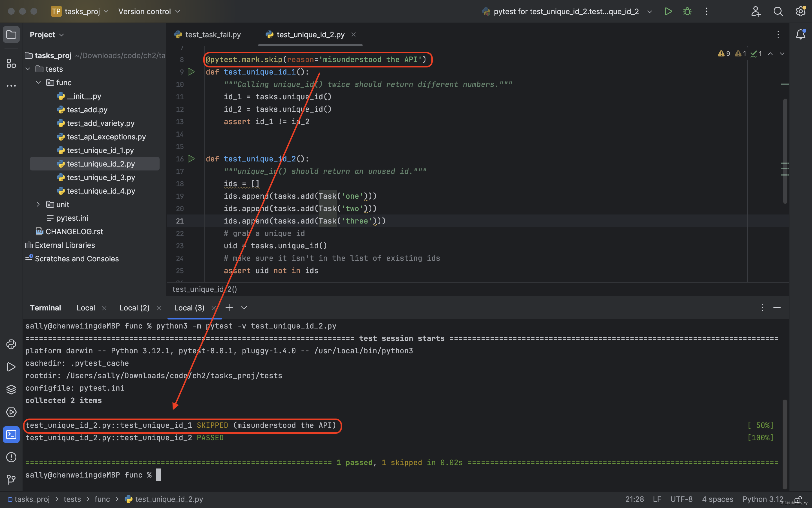
Task: Open the Services tool window
Action: point(11,412)
